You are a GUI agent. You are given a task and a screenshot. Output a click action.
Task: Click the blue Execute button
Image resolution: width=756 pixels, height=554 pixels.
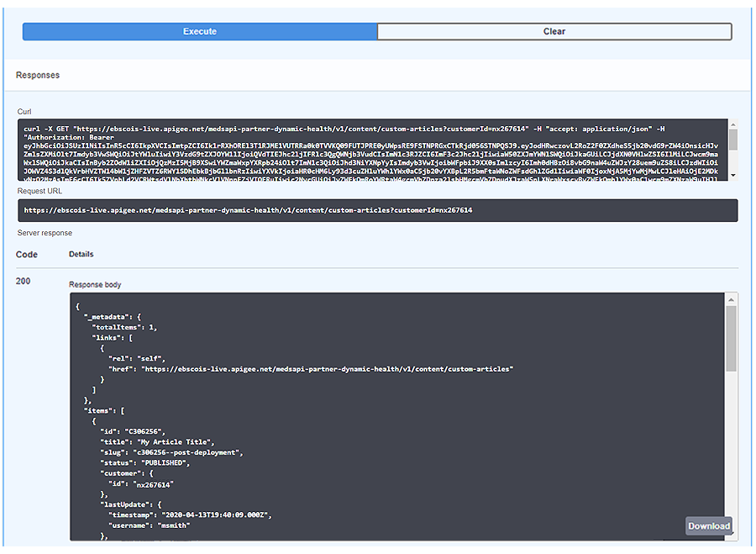[x=200, y=32]
